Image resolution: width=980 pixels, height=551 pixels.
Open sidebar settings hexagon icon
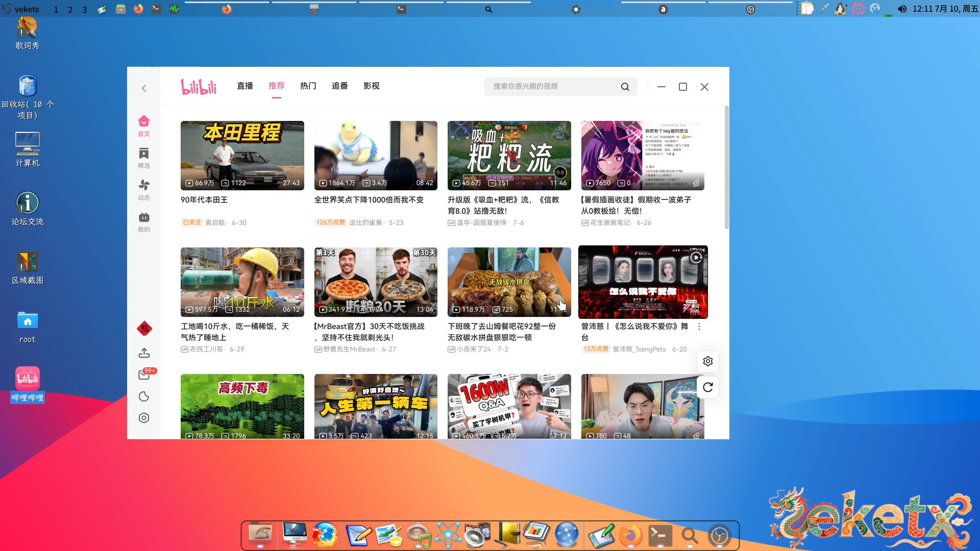pos(144,418)
